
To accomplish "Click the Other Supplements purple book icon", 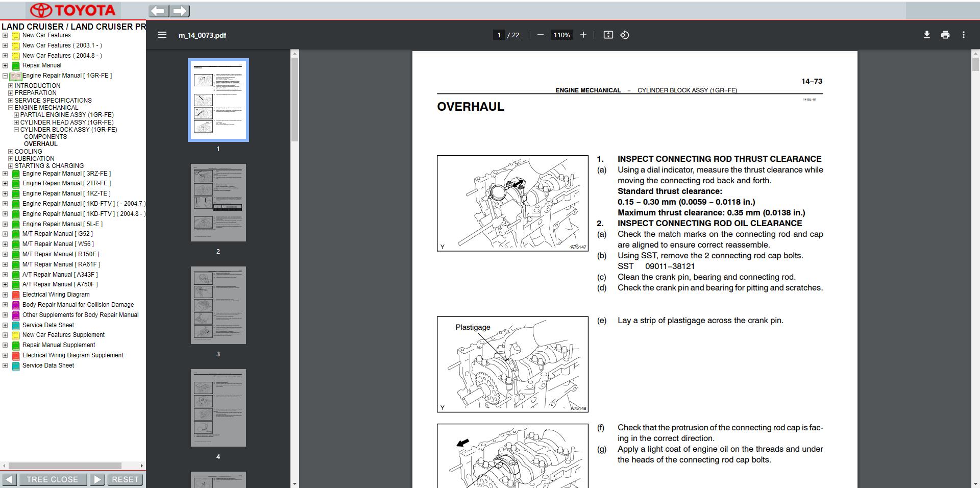I will click(16, 315).
